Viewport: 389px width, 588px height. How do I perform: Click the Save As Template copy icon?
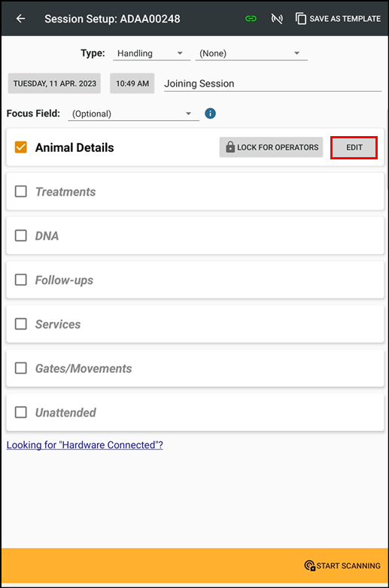pos(300,18)
